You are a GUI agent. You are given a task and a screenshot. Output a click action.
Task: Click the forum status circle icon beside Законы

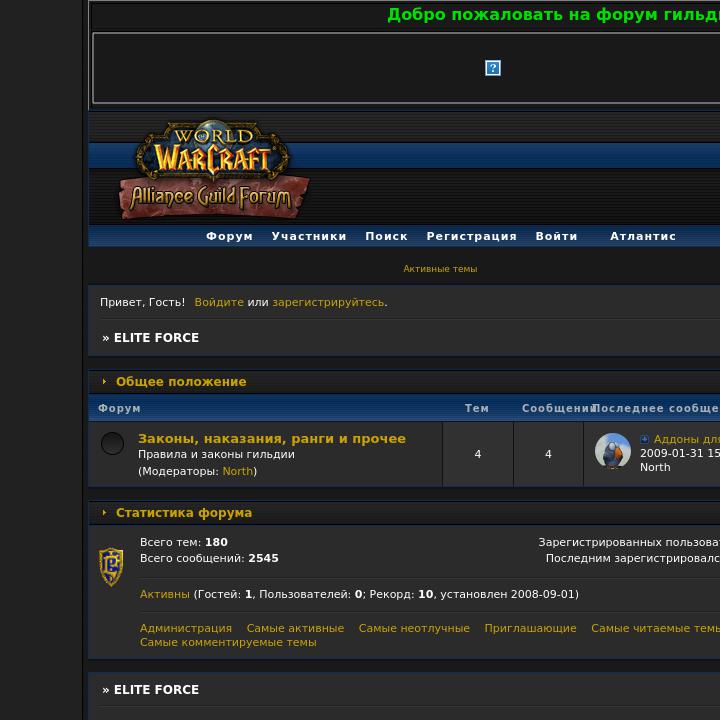[112, 443]
